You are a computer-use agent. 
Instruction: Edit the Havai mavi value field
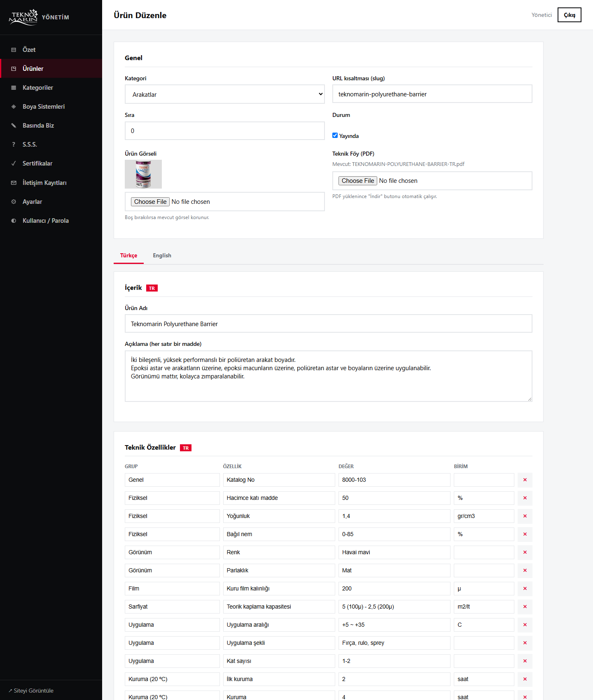click(x=395, y=552)
